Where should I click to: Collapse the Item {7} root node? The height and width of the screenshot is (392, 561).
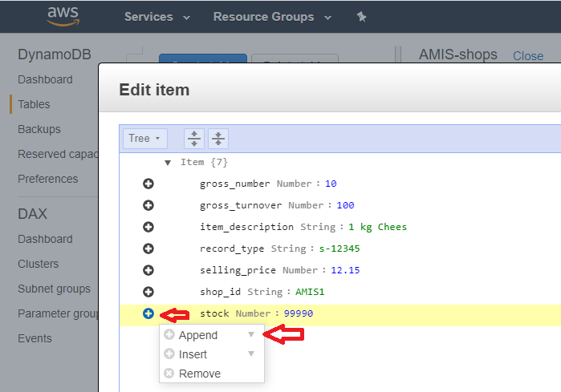click(x=168, y=162)
